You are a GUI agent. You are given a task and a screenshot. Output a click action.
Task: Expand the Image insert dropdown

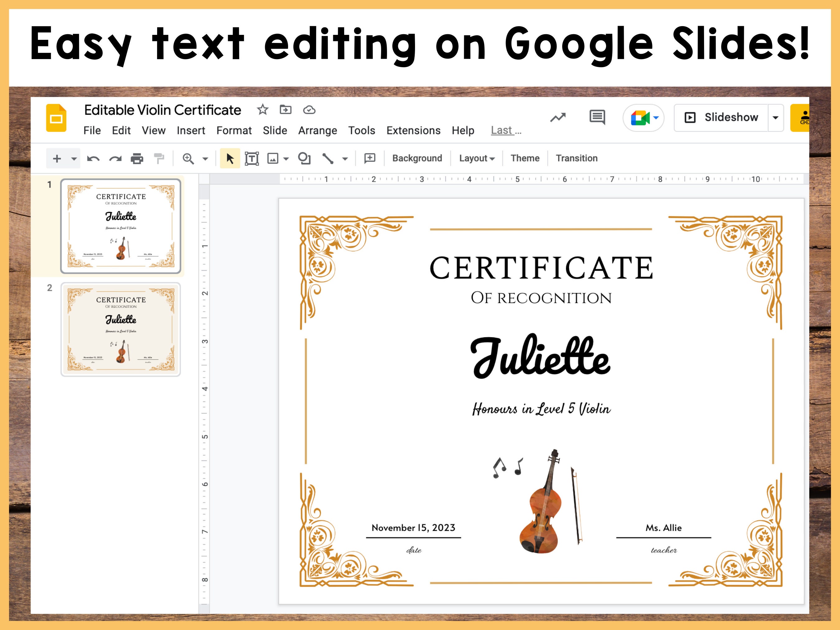tap(286, 158)
